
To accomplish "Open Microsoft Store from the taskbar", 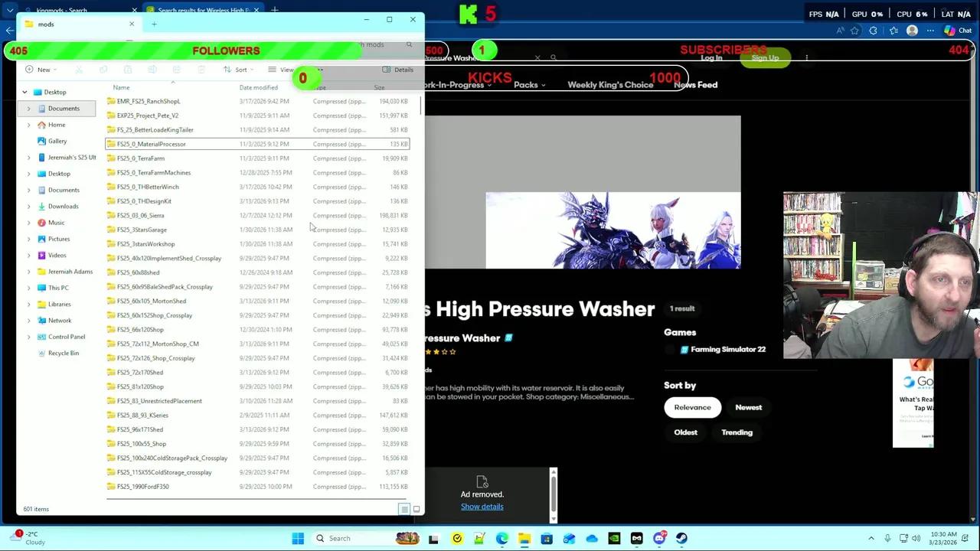I will coord(547,538).
